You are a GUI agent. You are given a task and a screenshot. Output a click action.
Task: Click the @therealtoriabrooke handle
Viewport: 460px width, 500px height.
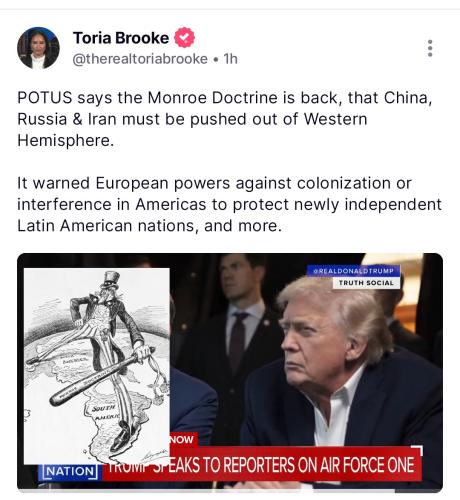coord(140,59)
